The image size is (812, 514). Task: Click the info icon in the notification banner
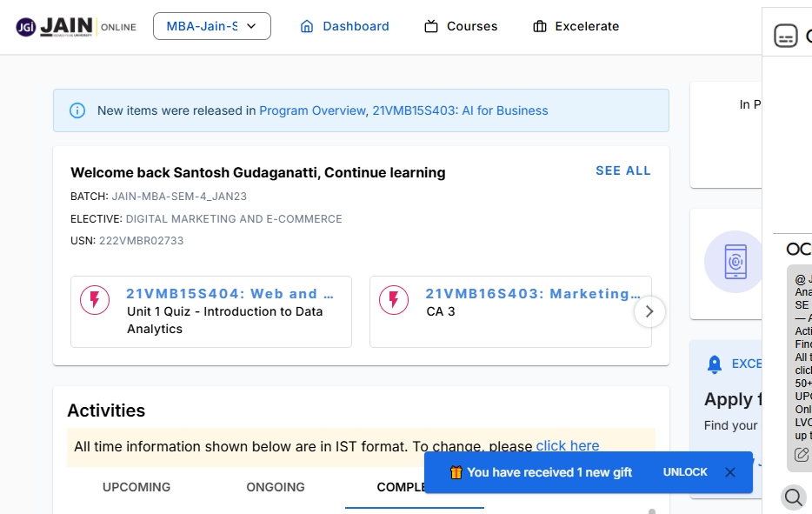(x=77, y=110)
